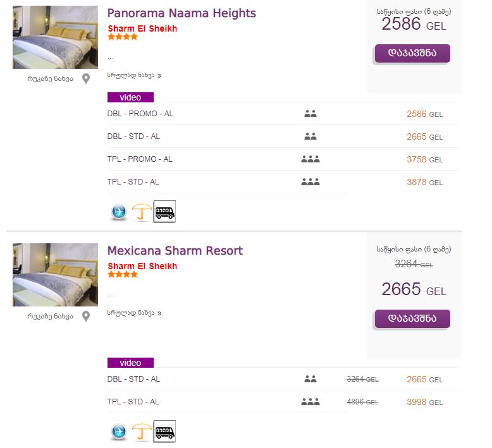The image size is (492, 448).
Task: Expand full details link for Mexicana Sharm Resort
Action: click(x=134, y=312)
